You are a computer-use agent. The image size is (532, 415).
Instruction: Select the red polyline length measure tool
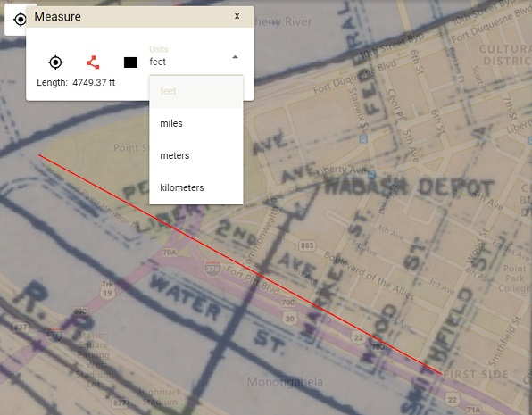(x=93, y=62)
